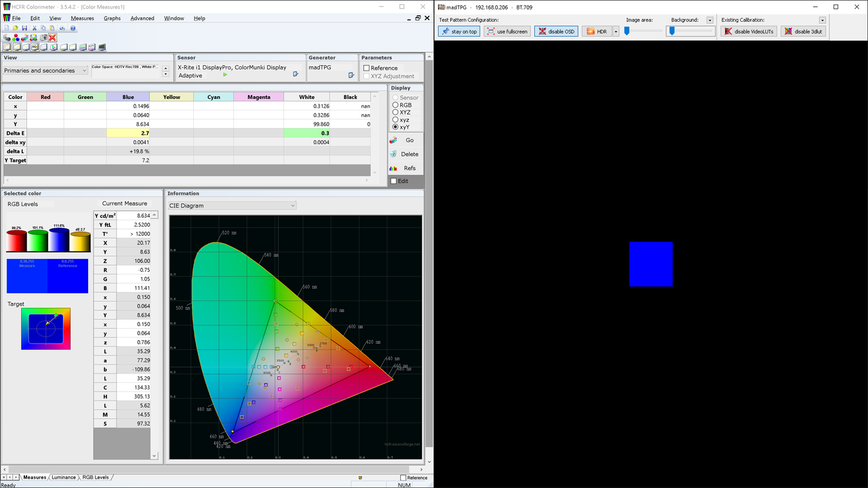Select lowercase xyz display radio button

tap(395, 120)
